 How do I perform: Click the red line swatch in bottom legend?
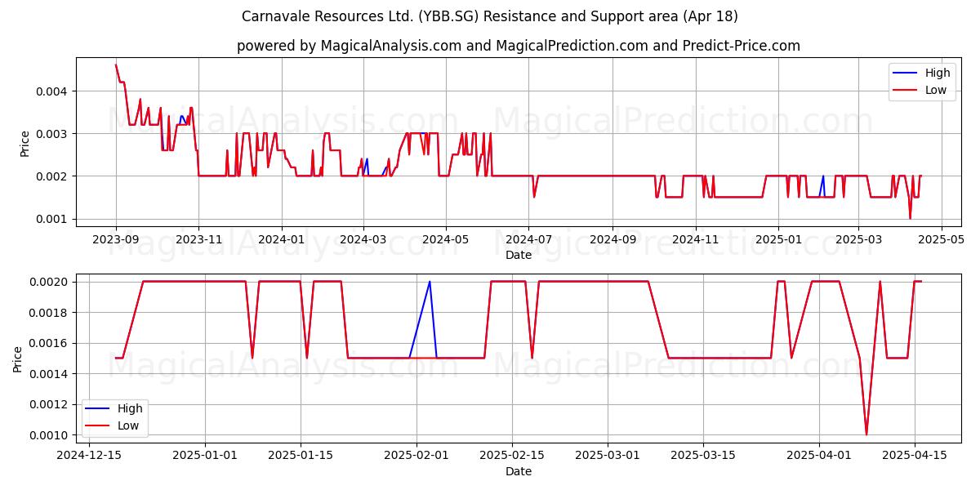click(x=99, y=426)
